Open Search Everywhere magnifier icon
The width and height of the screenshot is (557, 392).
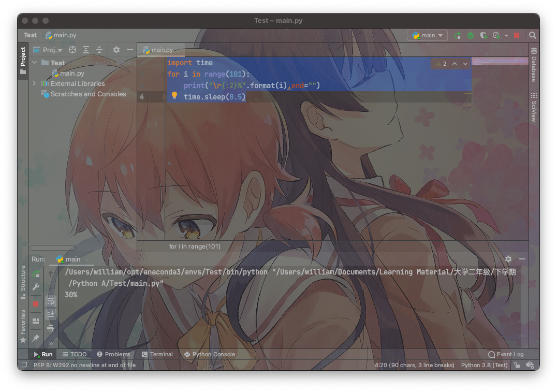click(532, 35)
